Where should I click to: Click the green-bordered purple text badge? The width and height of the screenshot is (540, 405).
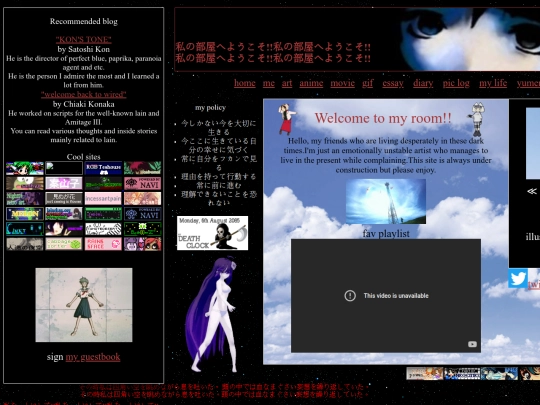pos(103,214)
